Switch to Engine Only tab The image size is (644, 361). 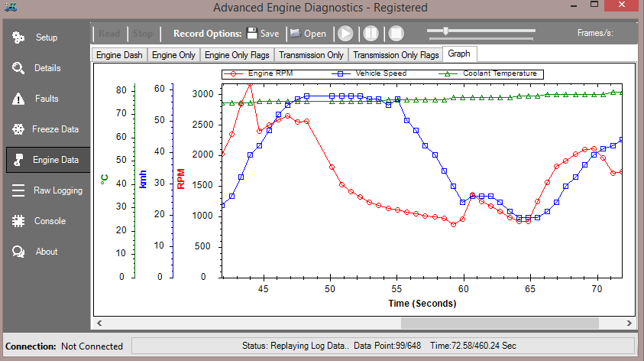click(x=173, y=54)
